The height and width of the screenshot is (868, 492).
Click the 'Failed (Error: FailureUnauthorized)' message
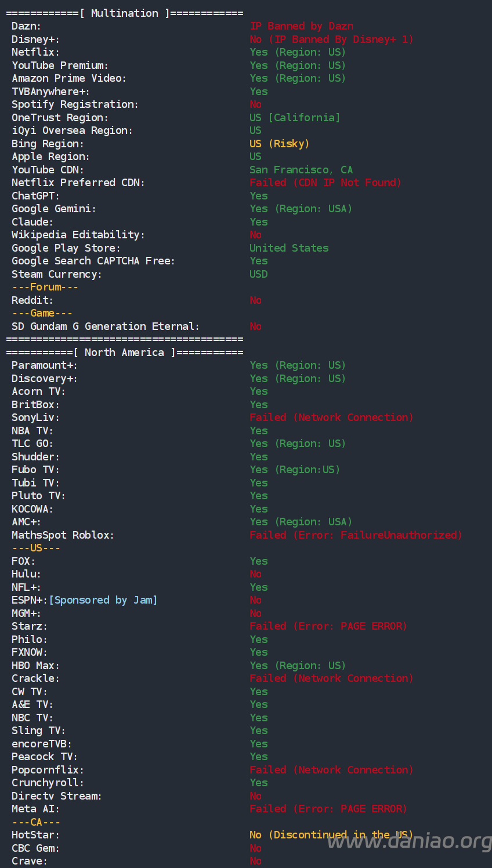pos(356,535)
